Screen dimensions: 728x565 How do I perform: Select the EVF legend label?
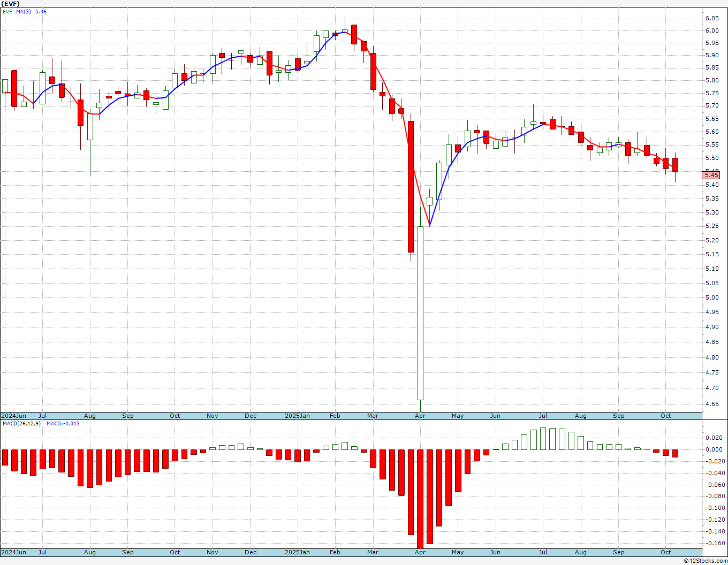point(7,11)
